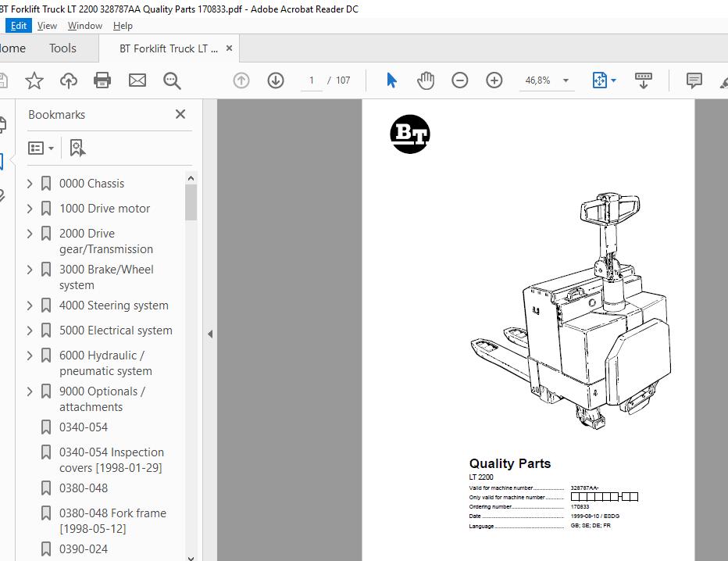Click the total page count 107
728x561 pixels.
(x=343, y=80)
